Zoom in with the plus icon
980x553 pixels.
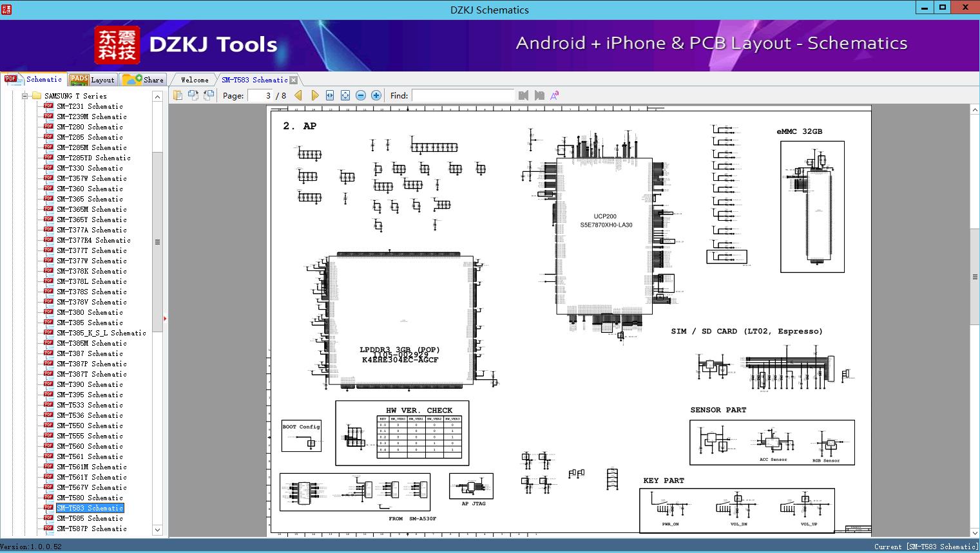pos(376,95)
